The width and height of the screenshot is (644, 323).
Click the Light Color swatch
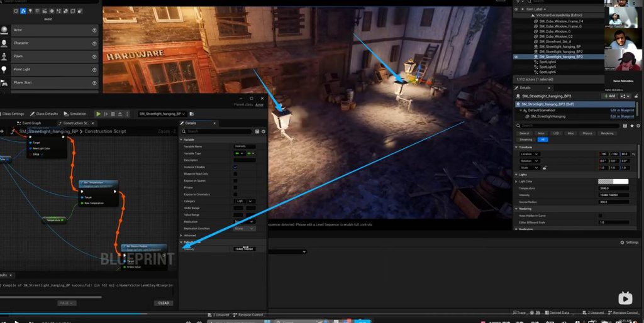click(x=613, y=182)
